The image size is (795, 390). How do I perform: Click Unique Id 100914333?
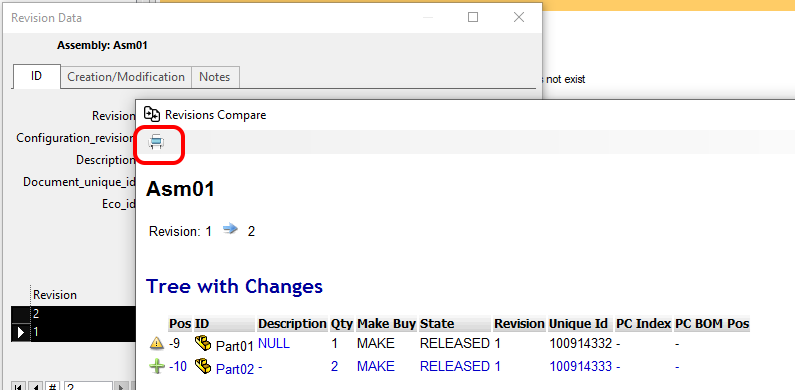click(x=581, y=366)
